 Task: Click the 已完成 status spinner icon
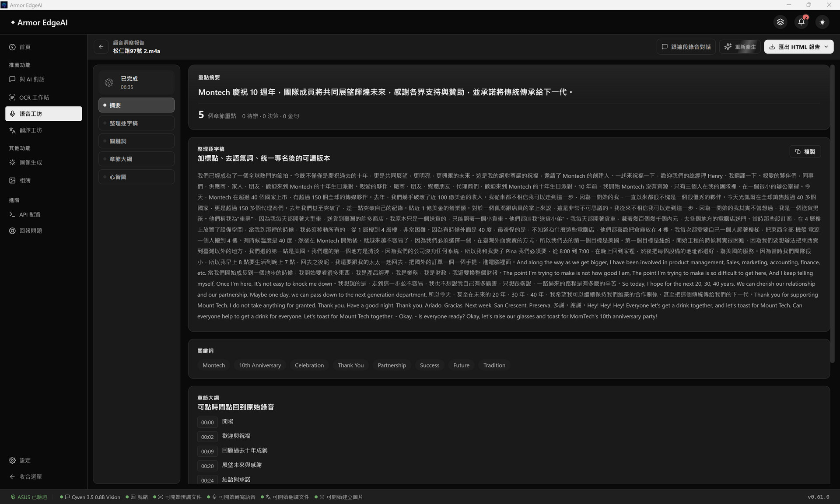click(x=109, y=82)
